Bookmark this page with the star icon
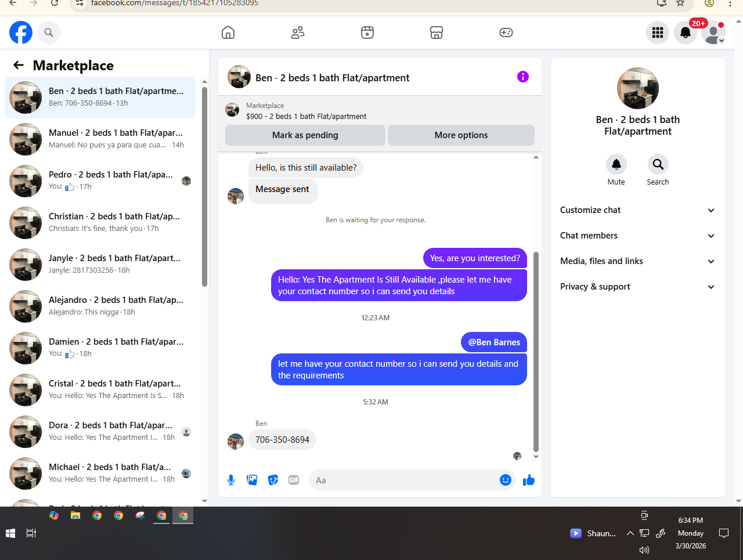This screenshot has width=743, height=560. tap(680, 3)
